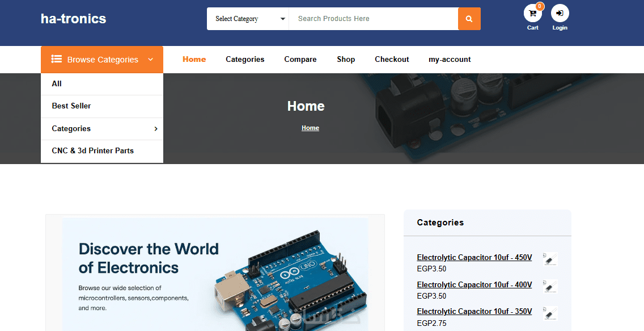Choose Best Seller in the browse menu

point(102,106)
